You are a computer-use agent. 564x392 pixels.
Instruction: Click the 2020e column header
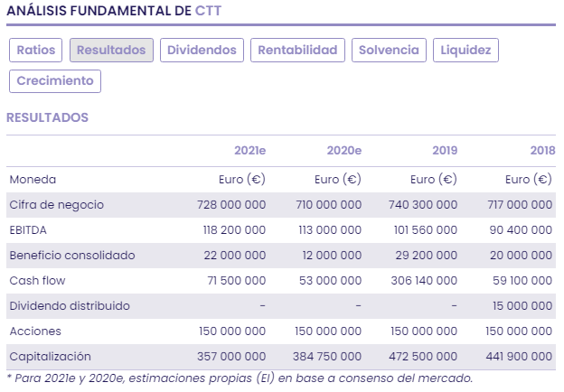344,150
